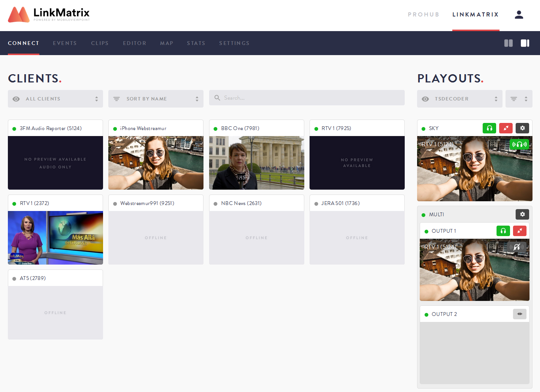The image size is (540, 392).
Task: Click the eye icon in TSDecoder filter
Action: coord(425,99)
